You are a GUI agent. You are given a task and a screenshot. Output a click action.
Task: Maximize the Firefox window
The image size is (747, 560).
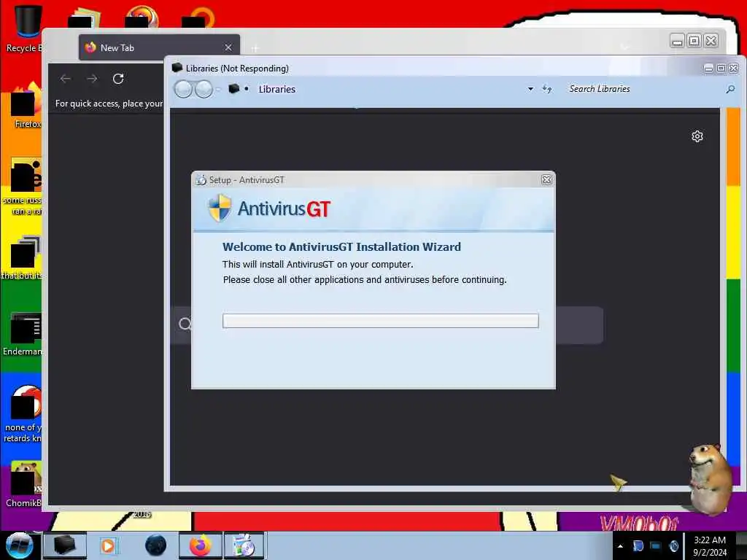pyautogui.click(x=694, y=42)
